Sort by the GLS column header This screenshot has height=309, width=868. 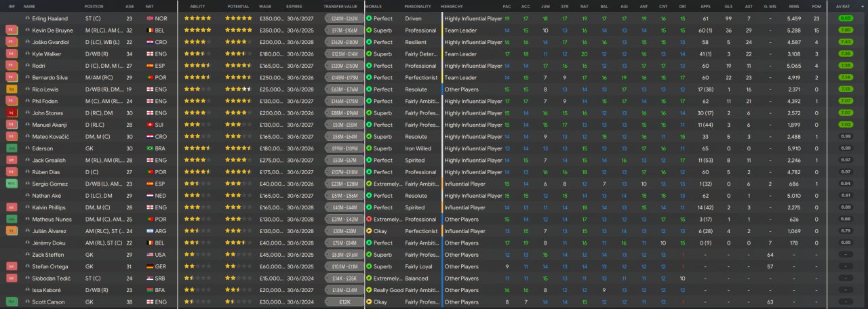(729, 6)
